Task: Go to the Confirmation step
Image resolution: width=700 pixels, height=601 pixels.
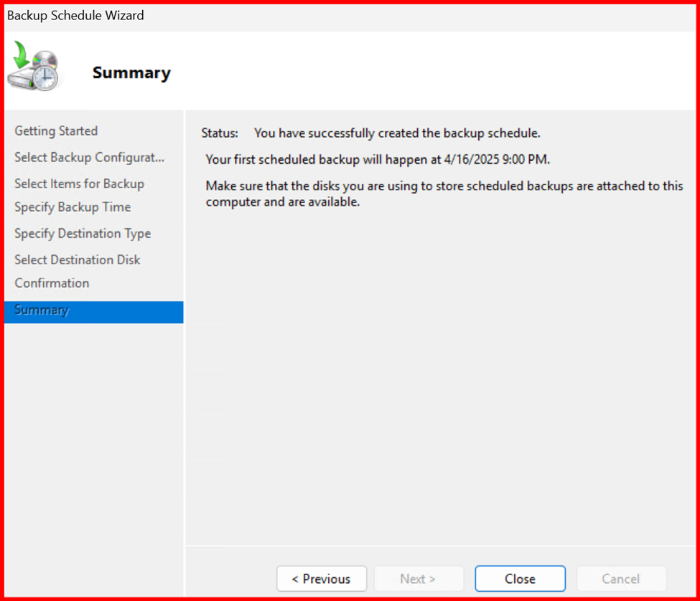Action: click(x=52, y=283)
